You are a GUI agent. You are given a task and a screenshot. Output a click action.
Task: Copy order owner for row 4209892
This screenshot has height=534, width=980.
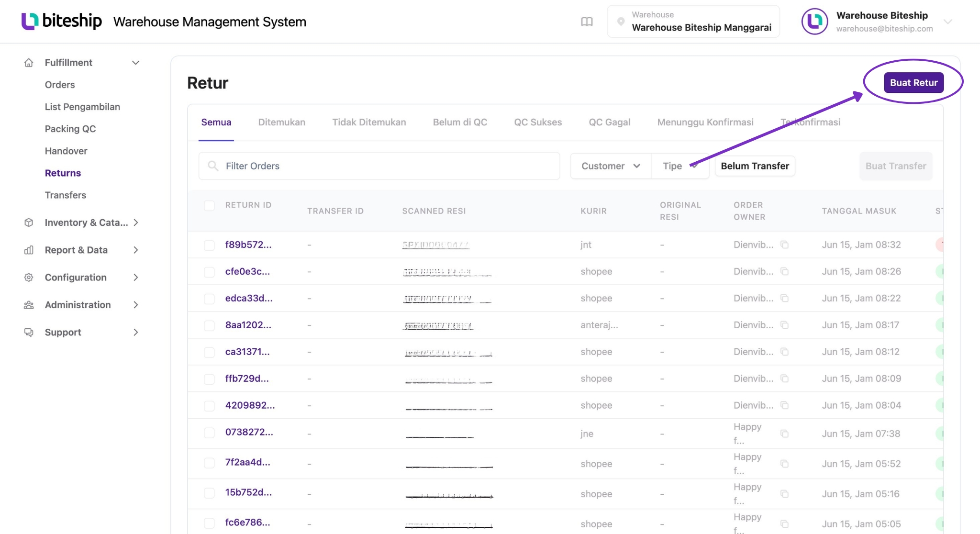point(784,405)
